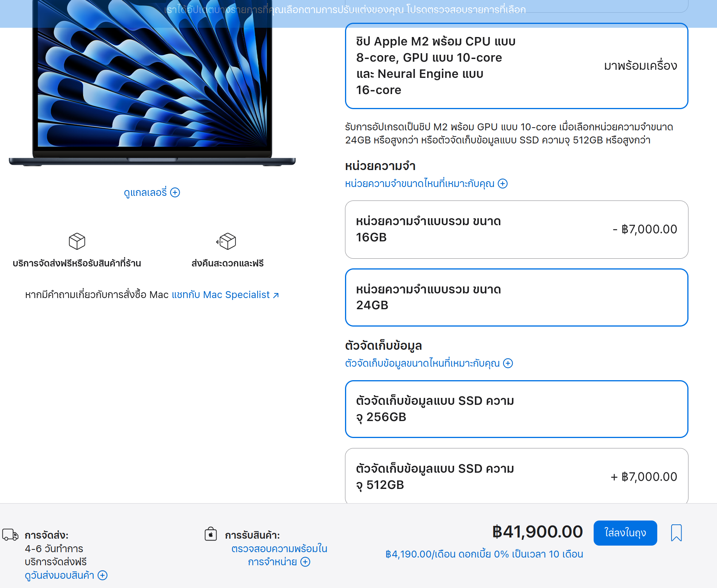Open memory help link หน่วยความจำขนาดไหนที่เหมาะกับคุณ
Image resolution: width=717 pixels, height=588 pixels.
coord(426,184)
